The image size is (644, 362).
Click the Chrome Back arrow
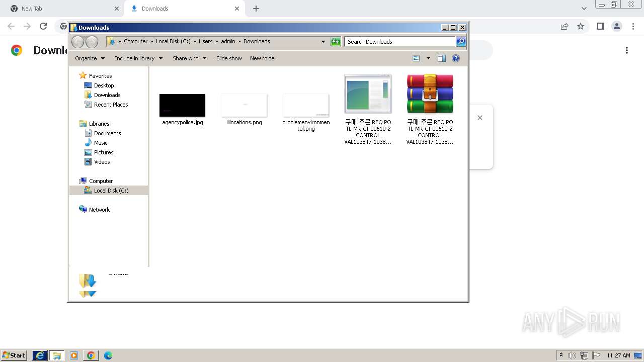point(11,26)
